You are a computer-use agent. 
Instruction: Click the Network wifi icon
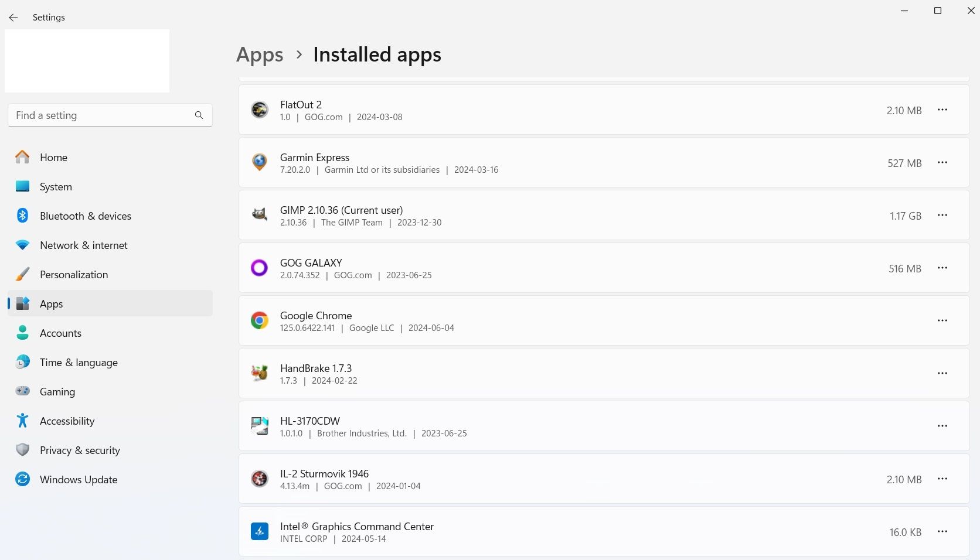coord(22,245)
